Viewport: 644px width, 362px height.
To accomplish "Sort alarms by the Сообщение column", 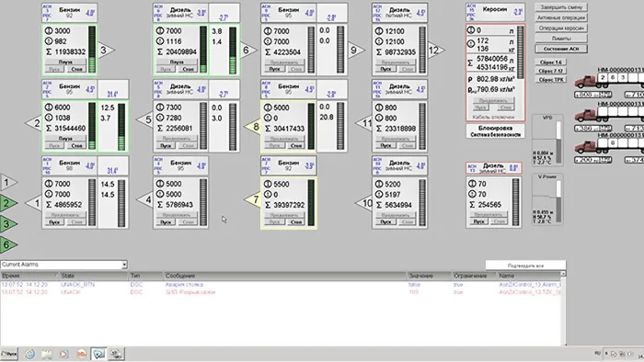I will coord(284,276).
